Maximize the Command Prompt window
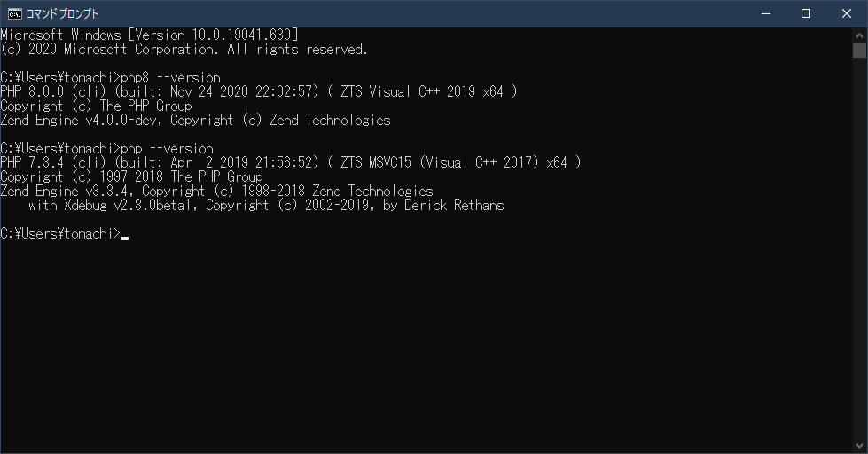868x454 pixels. click(x=806, y=13)
